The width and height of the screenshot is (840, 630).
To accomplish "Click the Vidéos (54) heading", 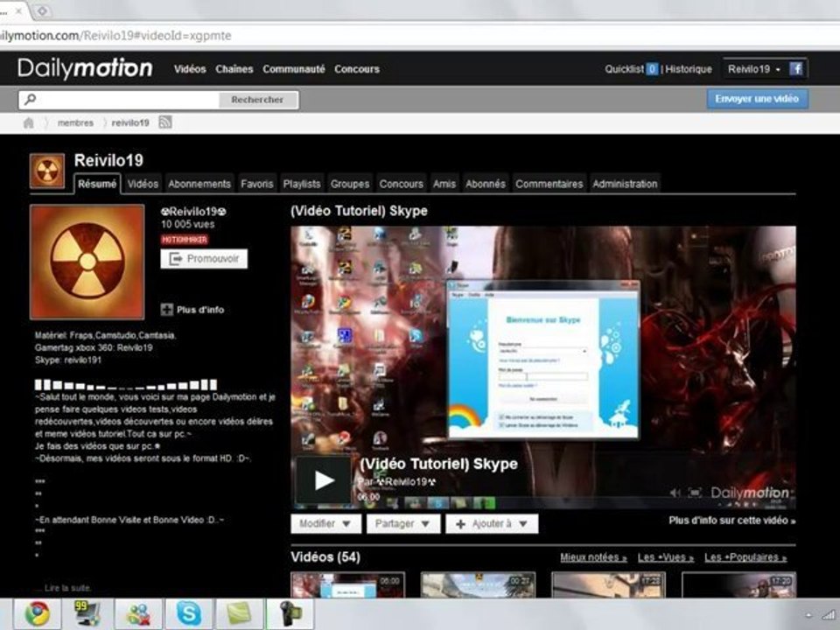I will coord(325,557).
